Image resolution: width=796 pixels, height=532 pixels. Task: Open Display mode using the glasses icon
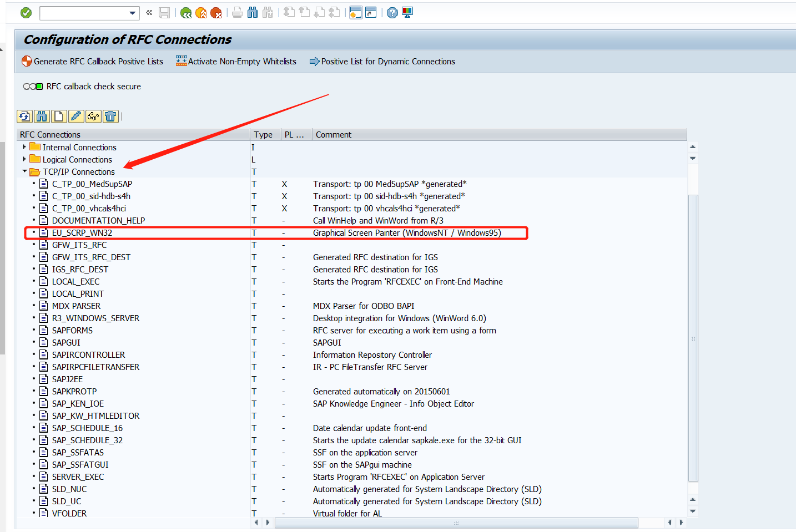[x=93, y=116]
